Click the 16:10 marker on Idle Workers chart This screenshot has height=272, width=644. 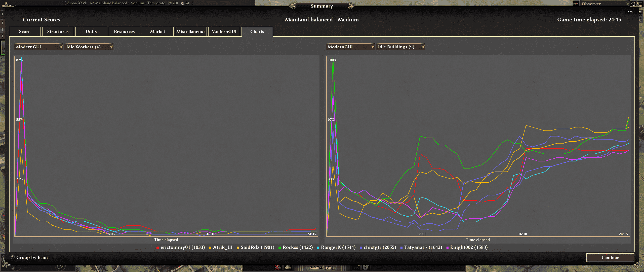tap(211, 234)
